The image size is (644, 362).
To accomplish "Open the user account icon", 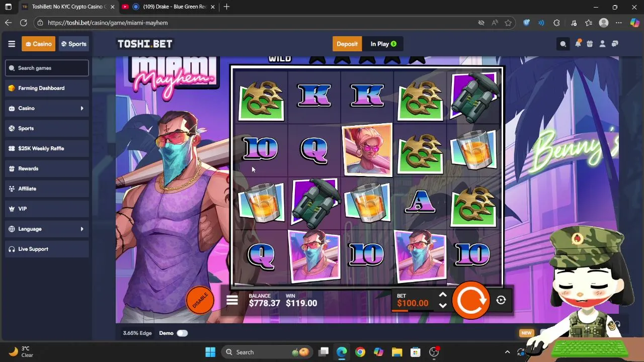I will tap(602, 44).
